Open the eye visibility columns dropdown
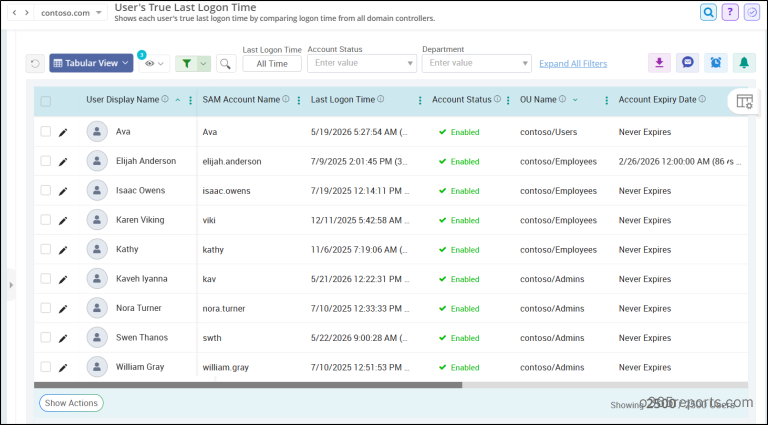This screenshot has width=768, height=425. click(154, 64)
